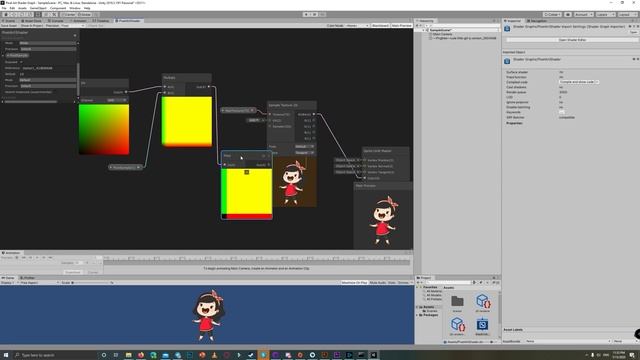Toggle the Main Preview button in Shader Graph
The width and height of the screenshot is (640, 360).
(402, 26)
